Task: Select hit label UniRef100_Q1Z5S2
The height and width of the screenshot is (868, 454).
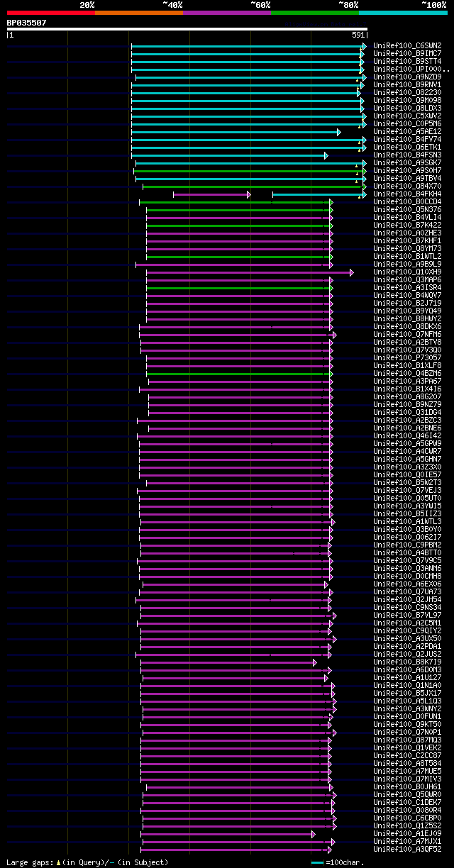Action: 407,825
